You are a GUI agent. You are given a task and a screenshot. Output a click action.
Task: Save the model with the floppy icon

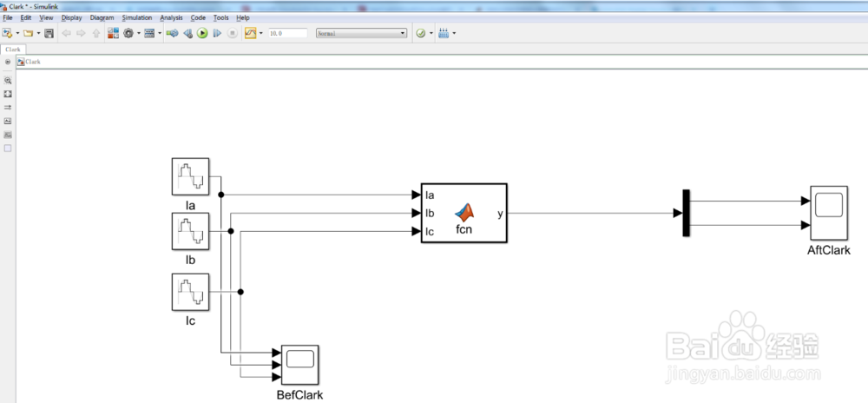pos(49,33)
